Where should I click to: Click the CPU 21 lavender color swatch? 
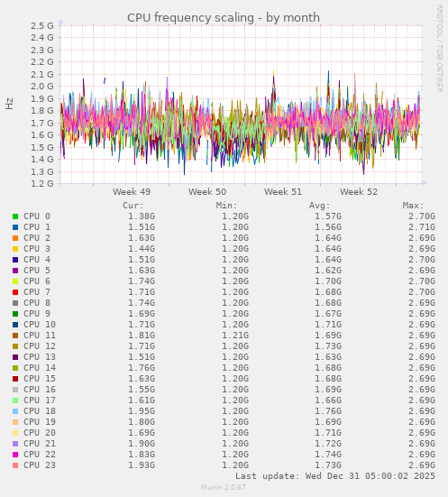(x=15, y=444)
